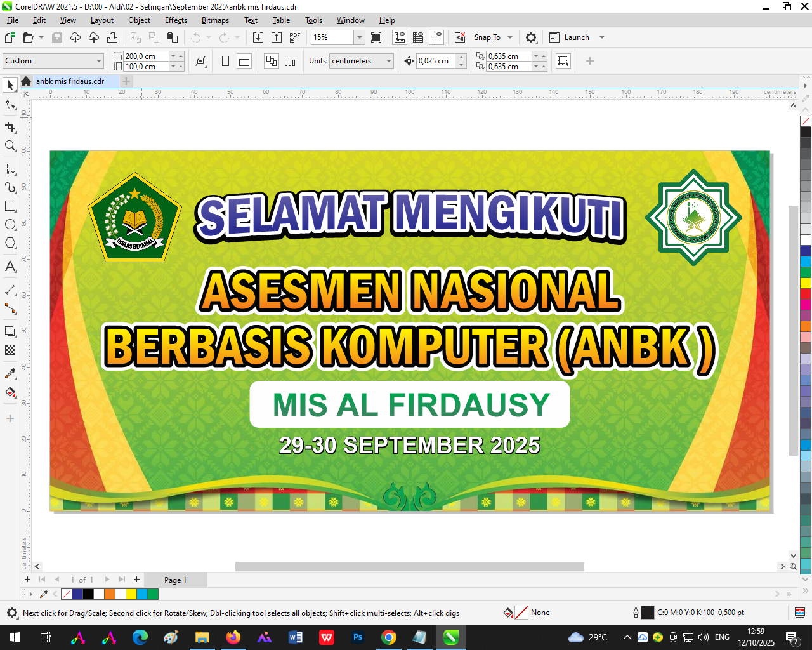Pick the orange swatch in document palette
The height and width of the screenshot is (650, 812).
tap(110, 594)
